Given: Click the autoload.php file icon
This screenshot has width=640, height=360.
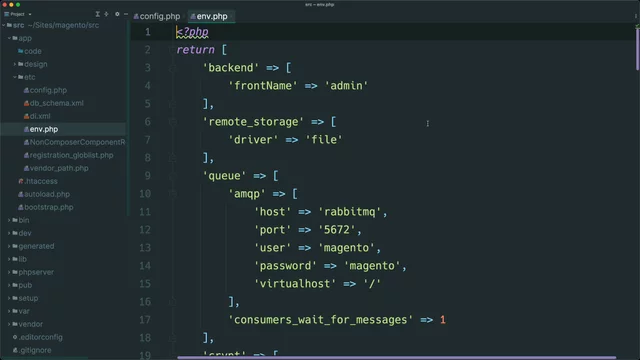Looking at the screenshot, I should (21, 194).
